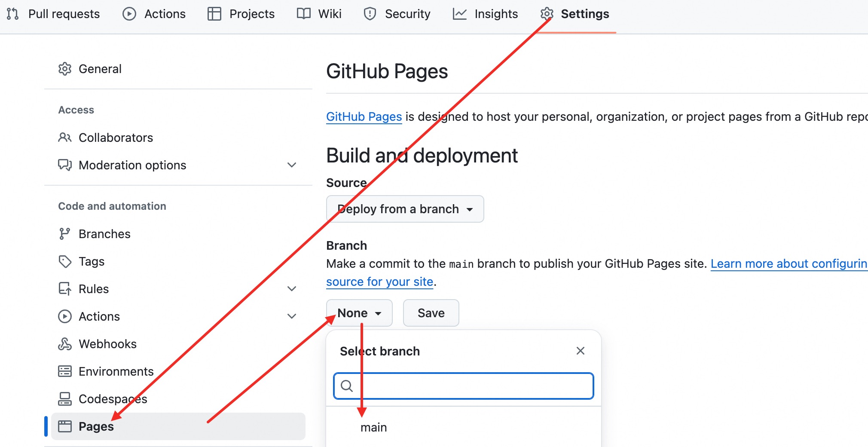
Task: Go to the Wiki tab
Action: tap(319, 14)
